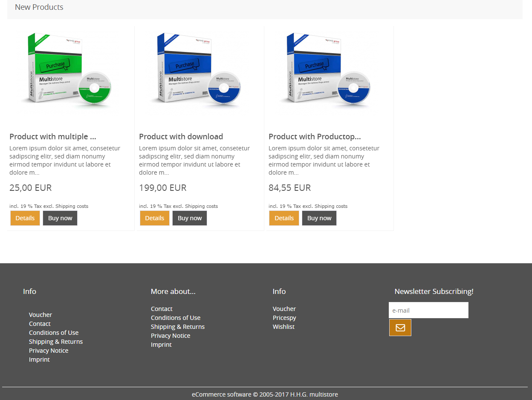
Task: Open the Product with download title link
Action: [181, 137]
